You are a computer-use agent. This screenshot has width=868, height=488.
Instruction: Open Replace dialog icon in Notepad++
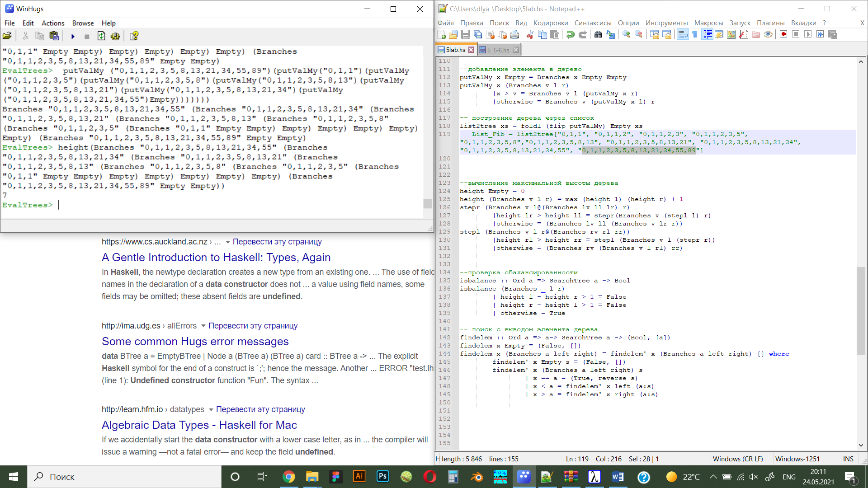611,35
